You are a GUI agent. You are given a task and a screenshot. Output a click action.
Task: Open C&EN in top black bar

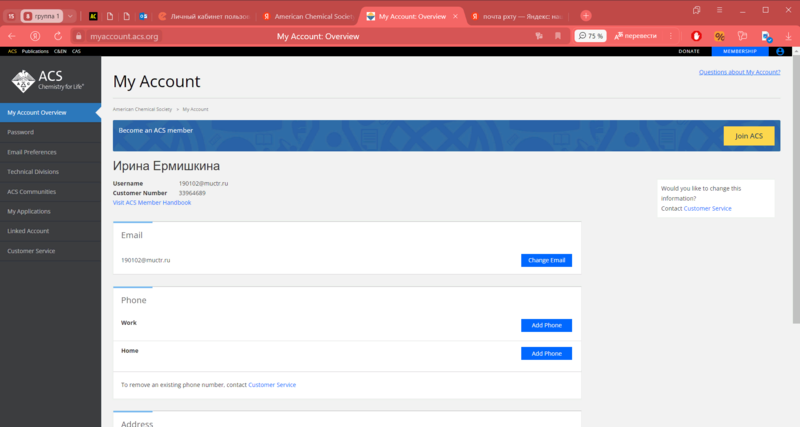click(x=60, y=51)
